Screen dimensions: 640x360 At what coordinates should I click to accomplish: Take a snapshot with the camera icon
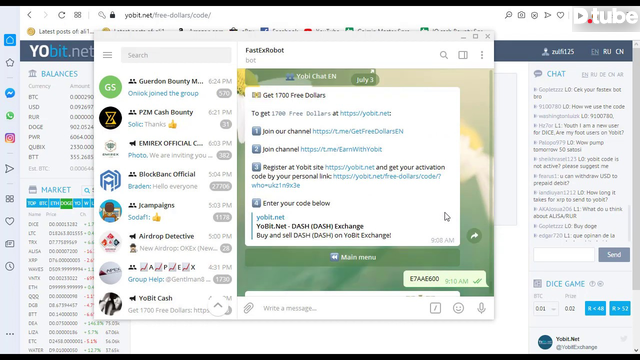tap(521, 15)
